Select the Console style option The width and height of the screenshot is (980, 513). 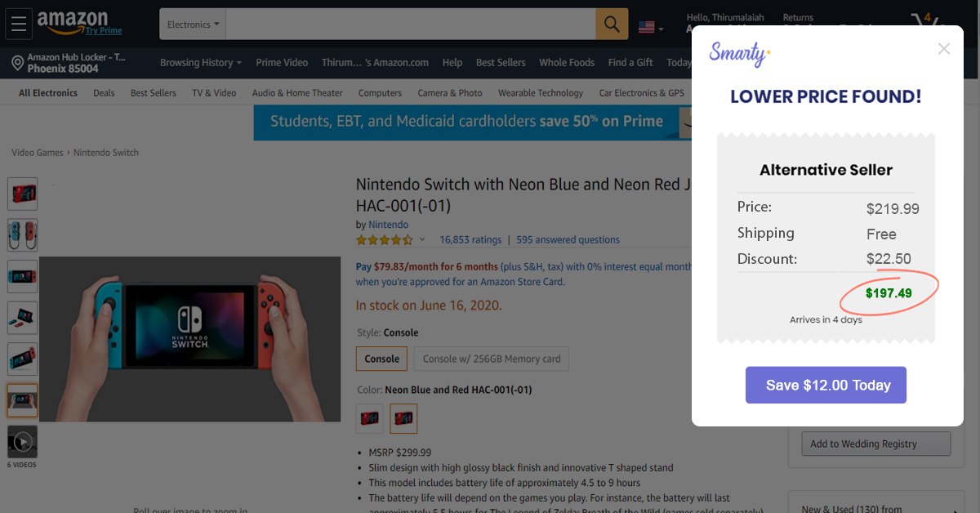tap(381, 359)
